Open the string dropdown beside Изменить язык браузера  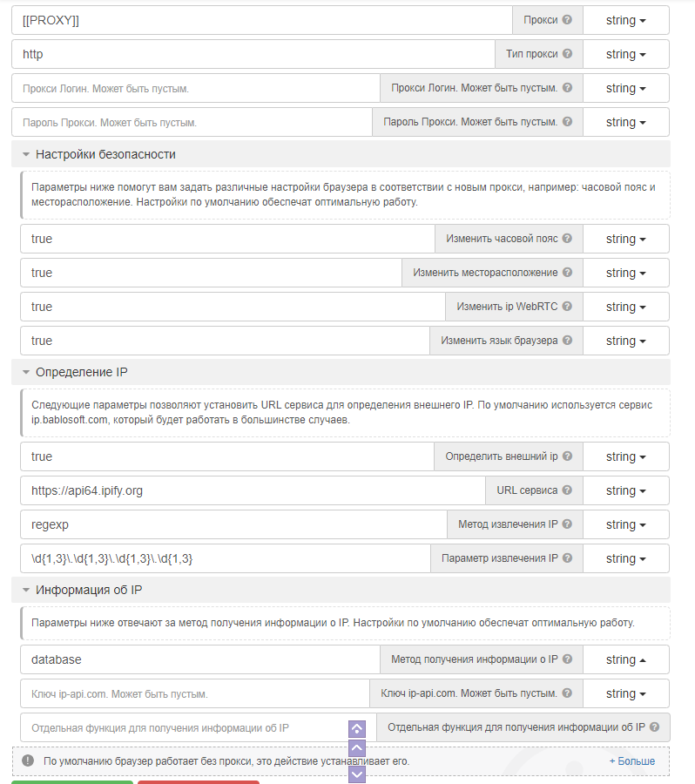point(625,340)
